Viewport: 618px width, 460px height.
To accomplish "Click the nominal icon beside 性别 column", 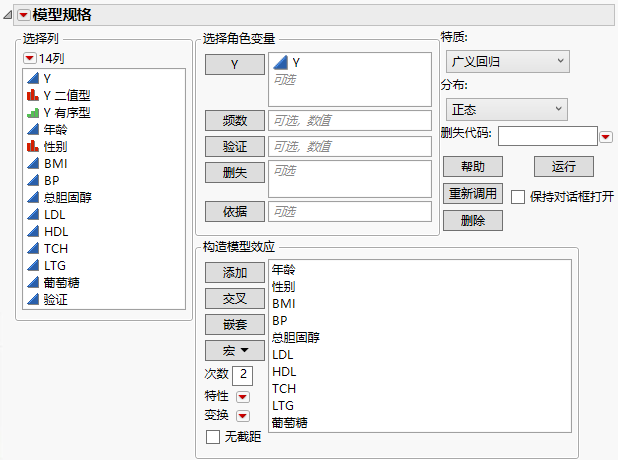I will pos(33,147).
